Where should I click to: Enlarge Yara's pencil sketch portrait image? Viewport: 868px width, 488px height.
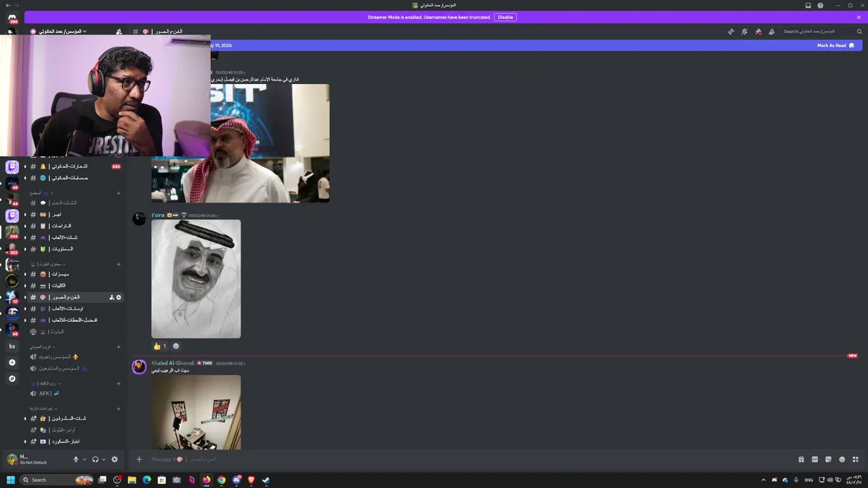tap(196, 279)
